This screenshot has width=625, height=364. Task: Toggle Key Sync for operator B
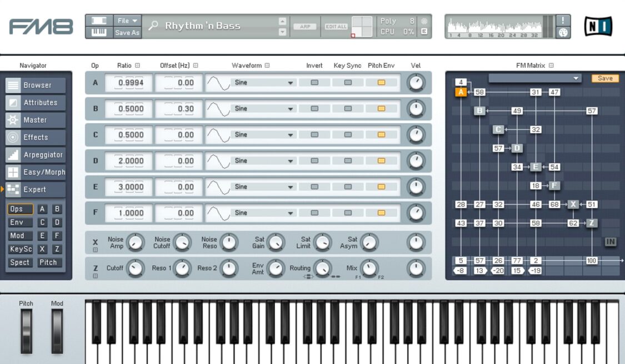[347, 108]
